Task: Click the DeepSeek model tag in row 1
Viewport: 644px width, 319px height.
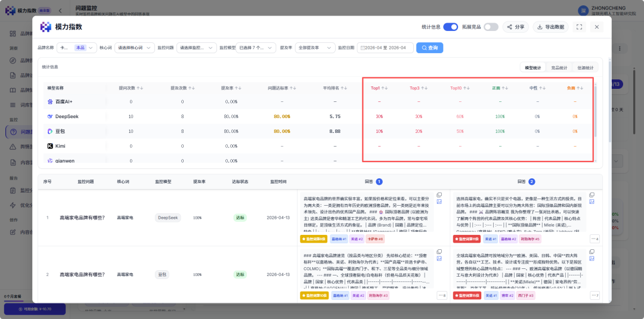Action: click(x=168, y=218)
